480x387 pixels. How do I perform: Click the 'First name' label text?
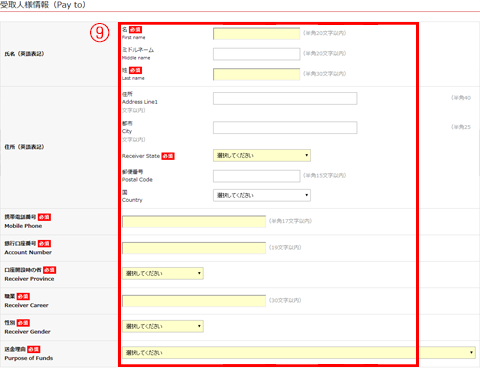click(133, 37)
